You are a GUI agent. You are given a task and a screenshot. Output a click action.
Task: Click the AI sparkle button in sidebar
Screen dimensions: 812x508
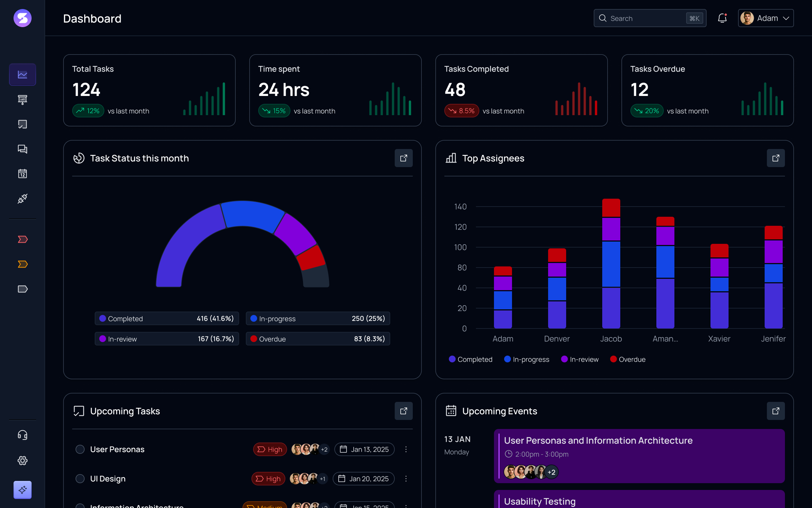point(23,490)
